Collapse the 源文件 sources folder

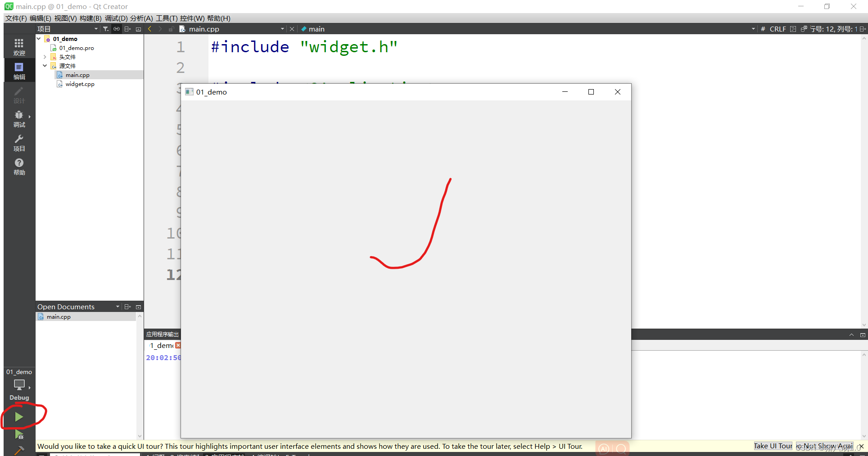pyautogui.click(x=45, y=66)
